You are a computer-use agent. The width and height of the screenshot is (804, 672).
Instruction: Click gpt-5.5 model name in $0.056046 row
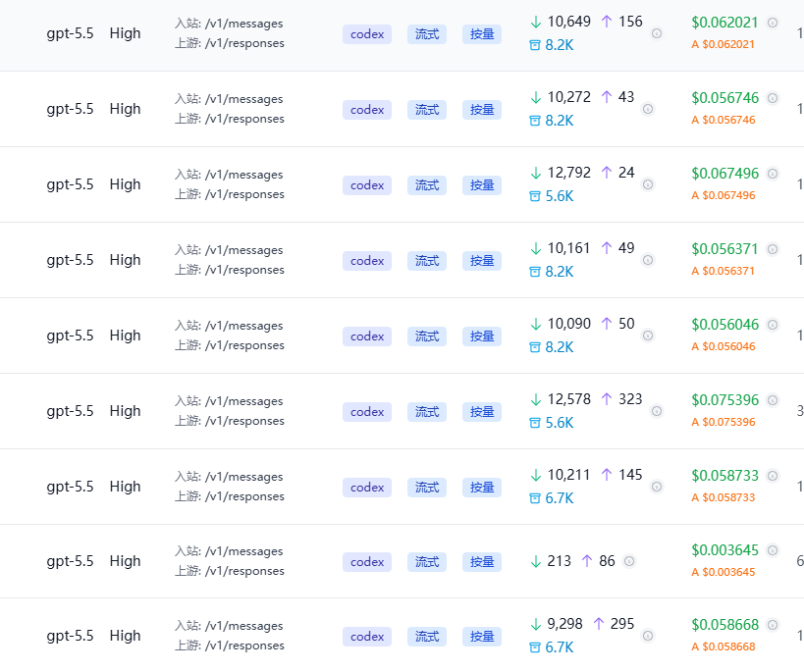coord(71,336)
